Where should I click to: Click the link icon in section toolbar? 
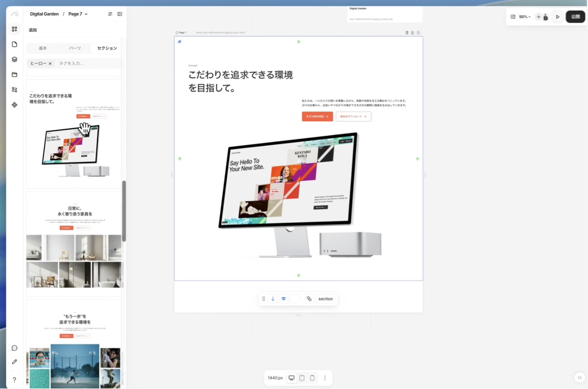309,299
